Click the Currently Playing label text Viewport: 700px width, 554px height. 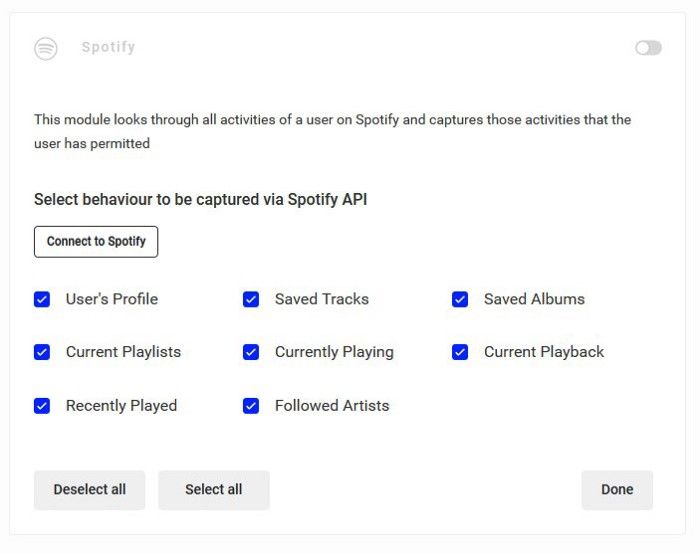[334, 352]
